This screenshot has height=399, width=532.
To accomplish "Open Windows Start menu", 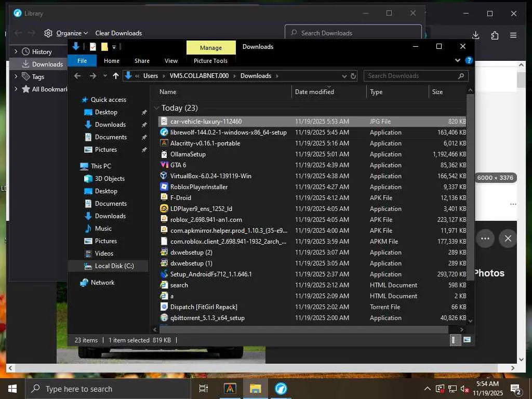I will [12, 389].
